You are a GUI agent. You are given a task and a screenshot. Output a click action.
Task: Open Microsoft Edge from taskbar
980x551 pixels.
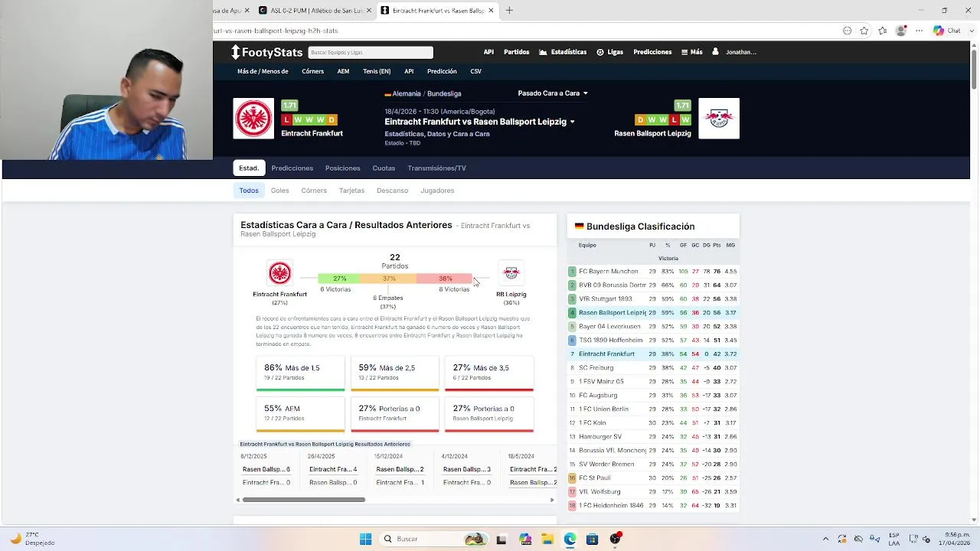[570, 539]
